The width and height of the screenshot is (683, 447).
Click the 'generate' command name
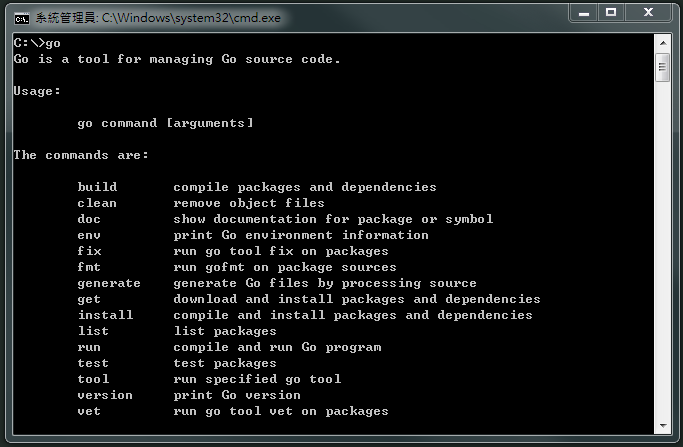109,283
